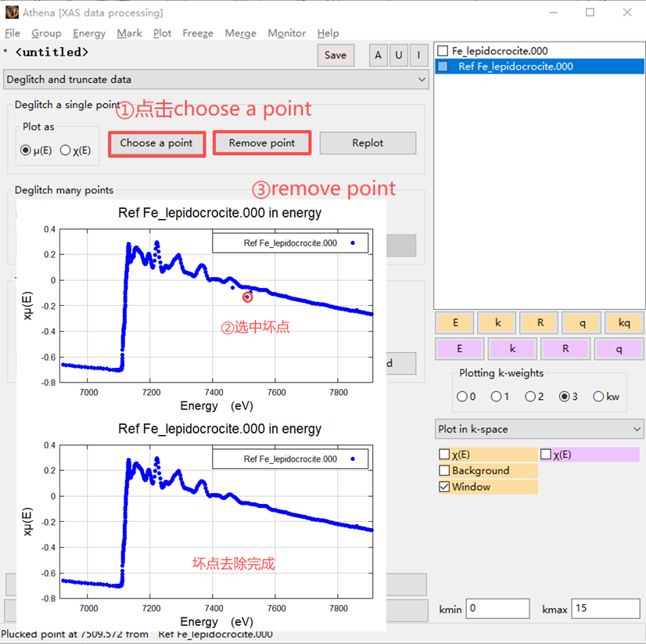The image size is (646, 644).
Task: Plot marked groups in q (purple)
Action: (619, 349)
